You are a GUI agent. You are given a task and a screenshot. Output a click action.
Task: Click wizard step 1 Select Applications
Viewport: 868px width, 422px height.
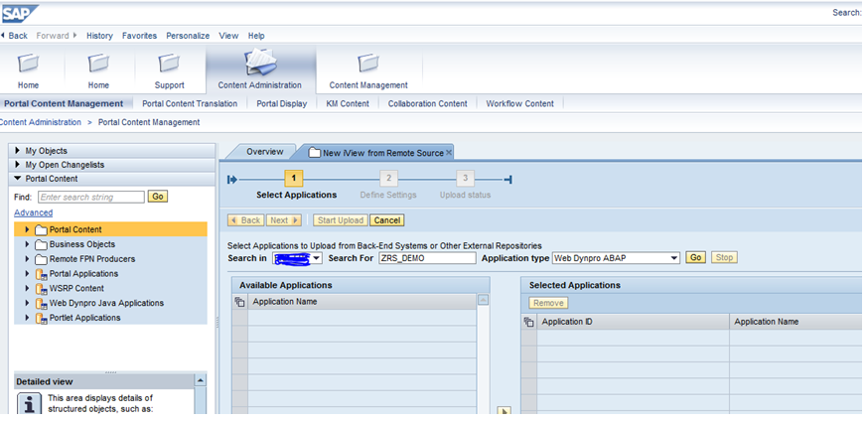click(293, 179)
